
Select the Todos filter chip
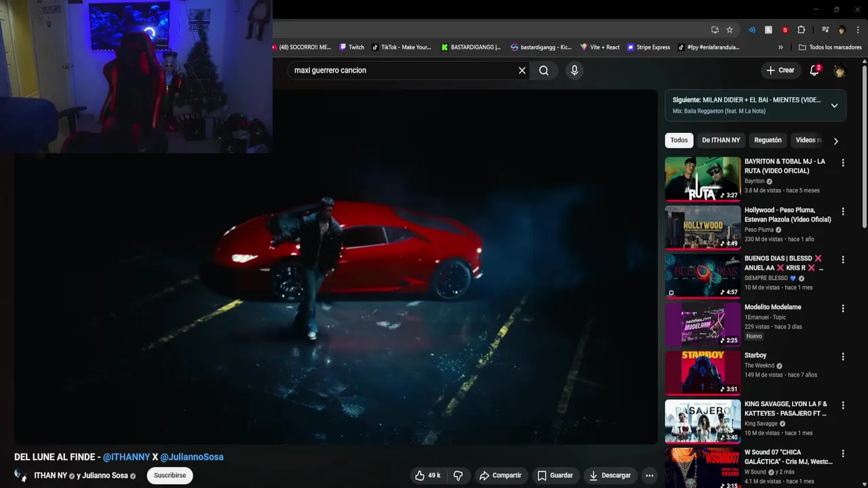[679, 140]
